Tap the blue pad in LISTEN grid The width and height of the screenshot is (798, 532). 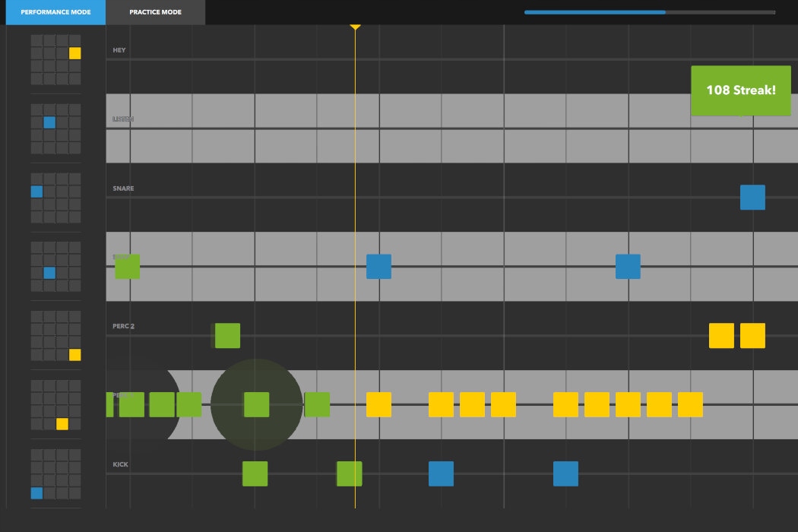tap(49, 122)
